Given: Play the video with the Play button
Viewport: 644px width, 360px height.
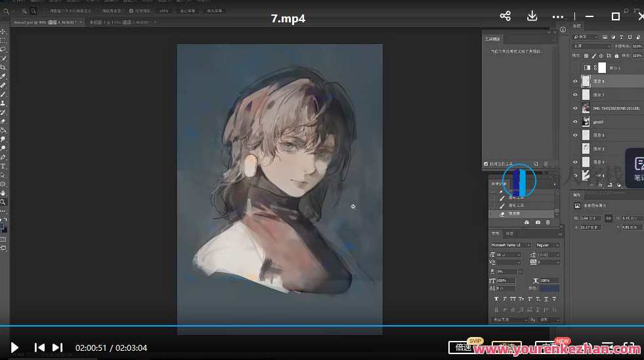Looking at the screenshot, I should pyautogui.click(x=14, y=347).
